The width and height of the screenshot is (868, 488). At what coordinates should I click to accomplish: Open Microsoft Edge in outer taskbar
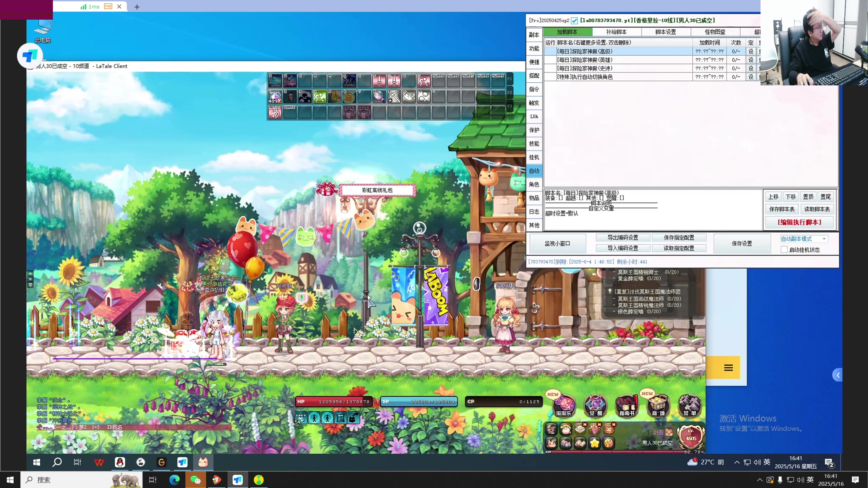(x=174, y=480)
